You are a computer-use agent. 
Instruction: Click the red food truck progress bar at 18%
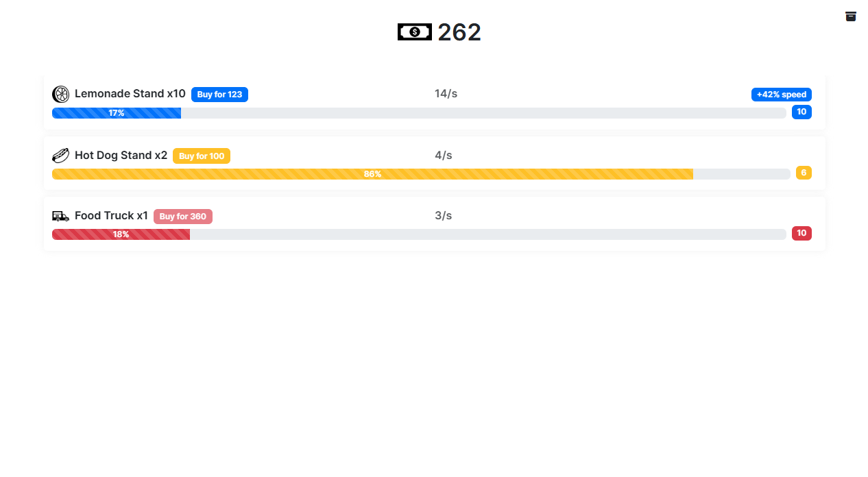[419, 234]
